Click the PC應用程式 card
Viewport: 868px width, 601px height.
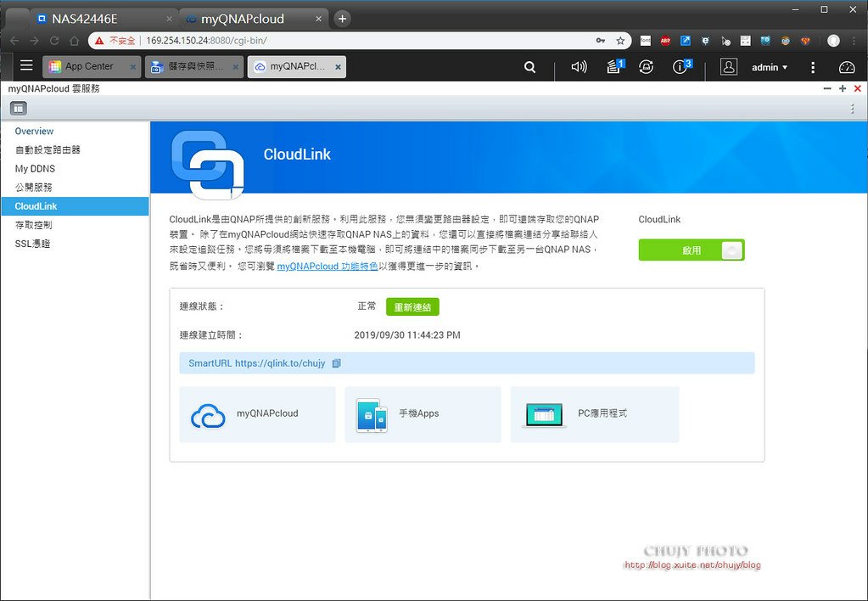coord(595,414)
